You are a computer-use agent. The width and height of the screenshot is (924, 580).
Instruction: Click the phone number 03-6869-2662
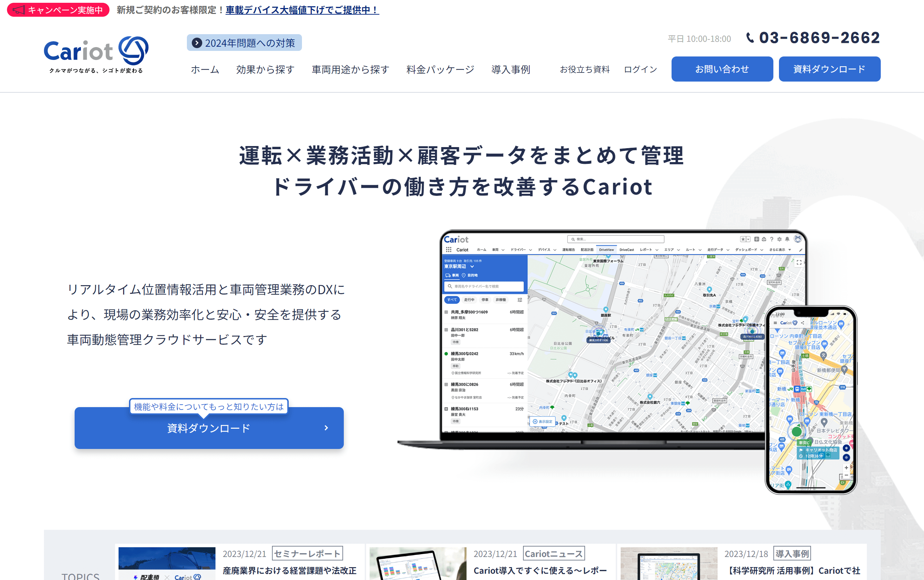[x=819, y=38]
